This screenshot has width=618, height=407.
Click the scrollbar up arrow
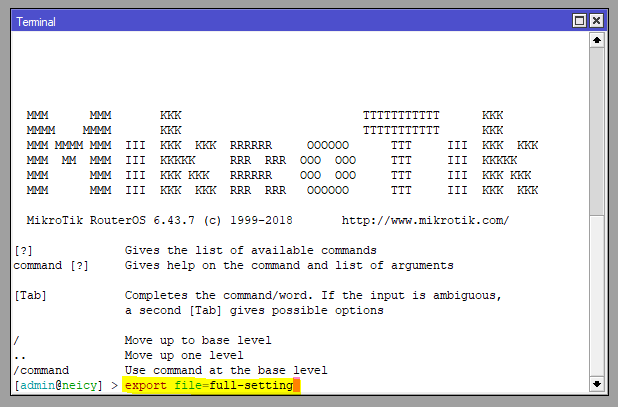[x=597, y=40]
